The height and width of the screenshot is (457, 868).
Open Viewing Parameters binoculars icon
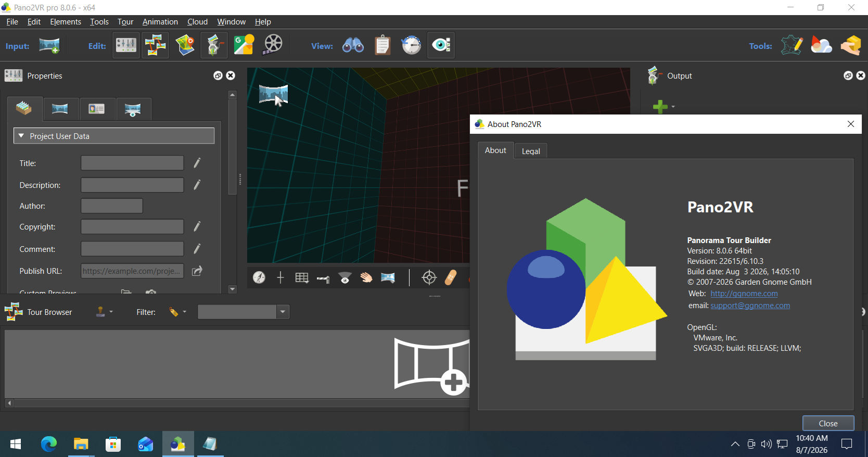click(353, 45)
